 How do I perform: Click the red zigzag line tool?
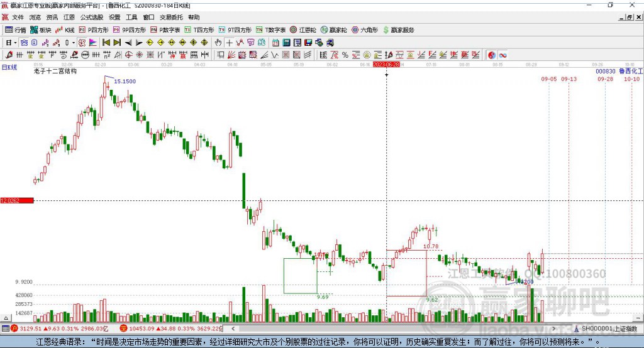coord(240,43)
